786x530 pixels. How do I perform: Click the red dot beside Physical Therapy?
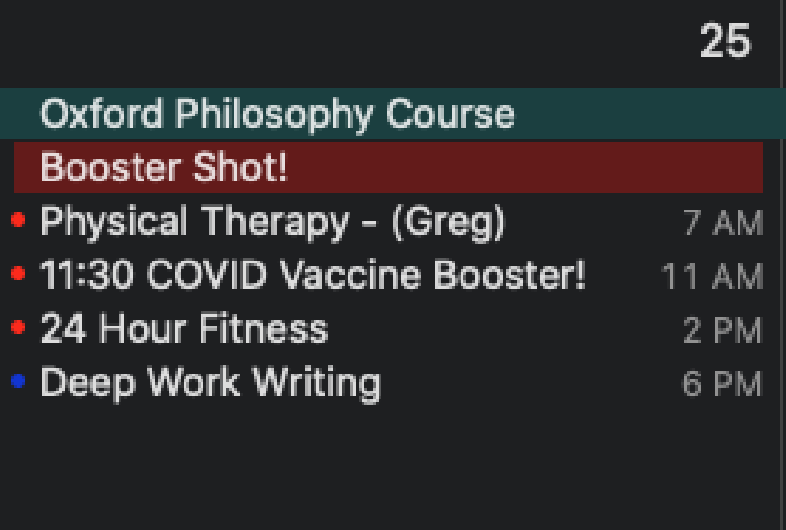click(17, 220)
